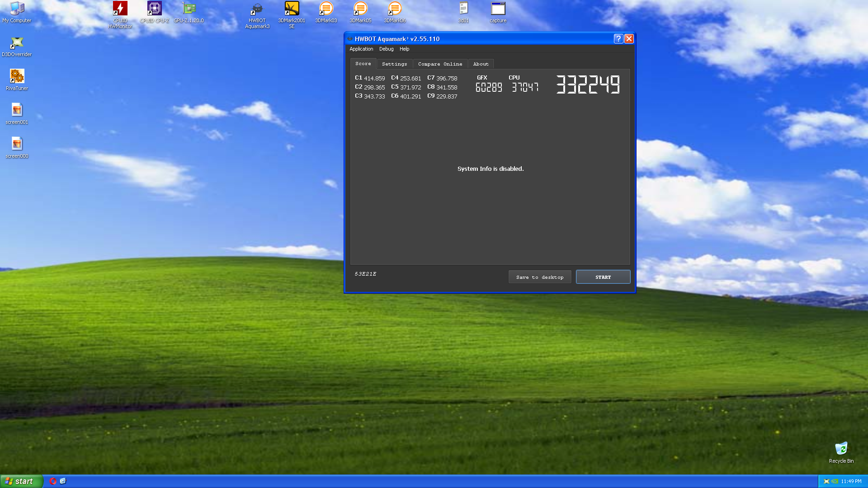The image size is (868, 488).
Task: Click the C8 value 341.558
Action: pos(447,87)
